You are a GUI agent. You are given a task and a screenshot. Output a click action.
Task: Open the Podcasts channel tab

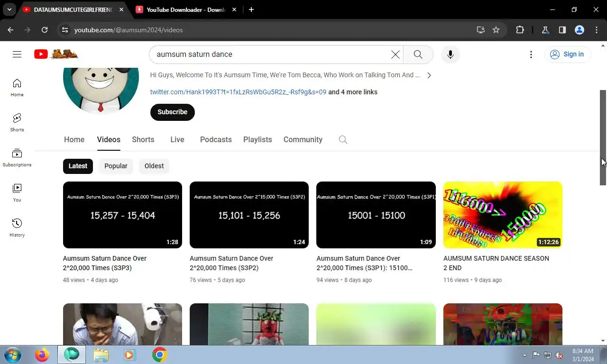click(x=216, y=140)
